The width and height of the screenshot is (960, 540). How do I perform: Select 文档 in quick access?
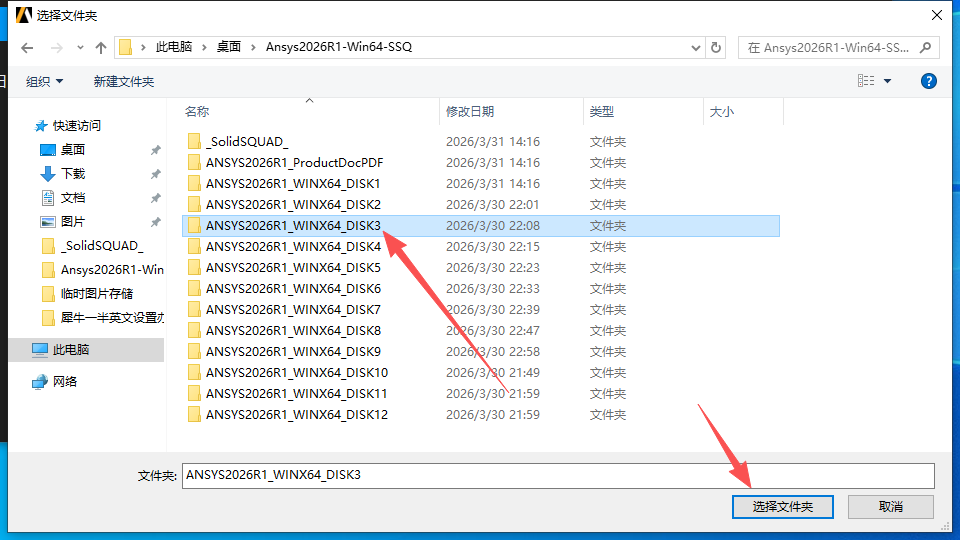(x=73, y=198)
